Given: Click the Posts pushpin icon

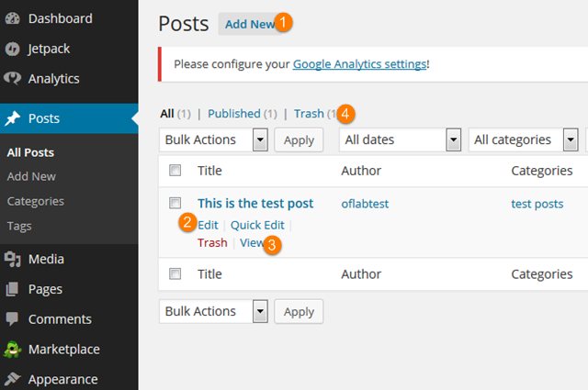Looking at the screenshot, I should click(13, 118).
